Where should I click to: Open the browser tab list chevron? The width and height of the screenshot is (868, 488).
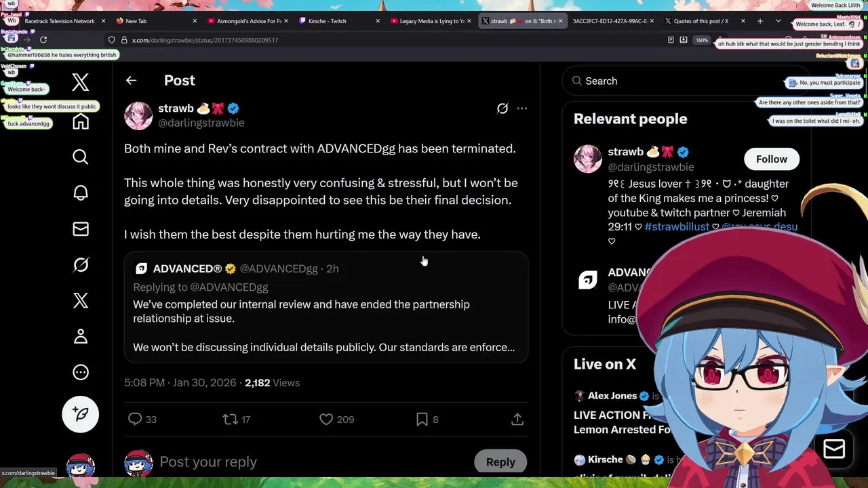[x=778, y=21]
